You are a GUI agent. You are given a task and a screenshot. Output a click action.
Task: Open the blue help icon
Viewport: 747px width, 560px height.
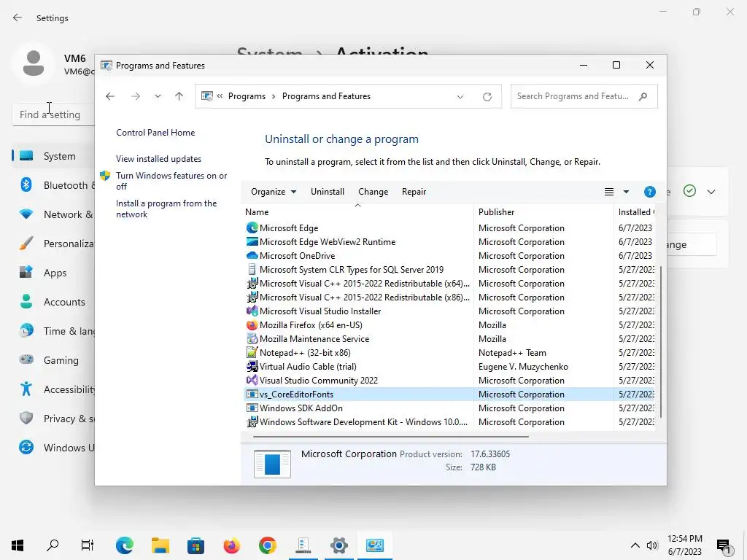[x=649, y=192]
